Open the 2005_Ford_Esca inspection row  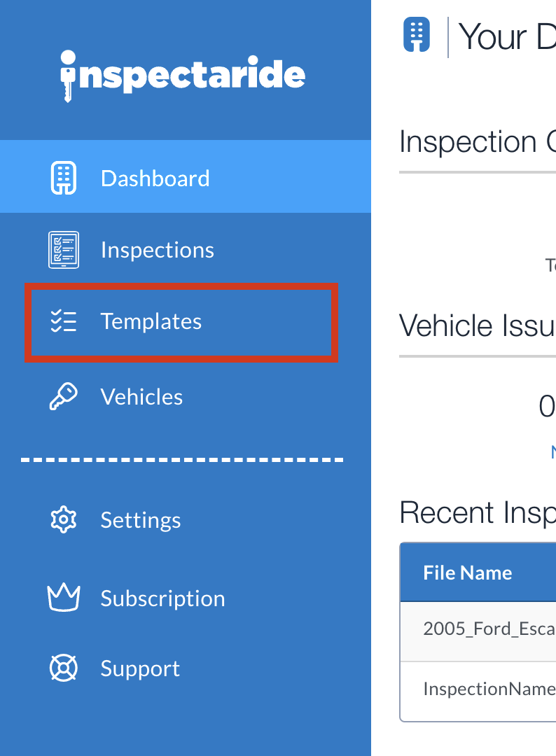[x=478, y=631]
